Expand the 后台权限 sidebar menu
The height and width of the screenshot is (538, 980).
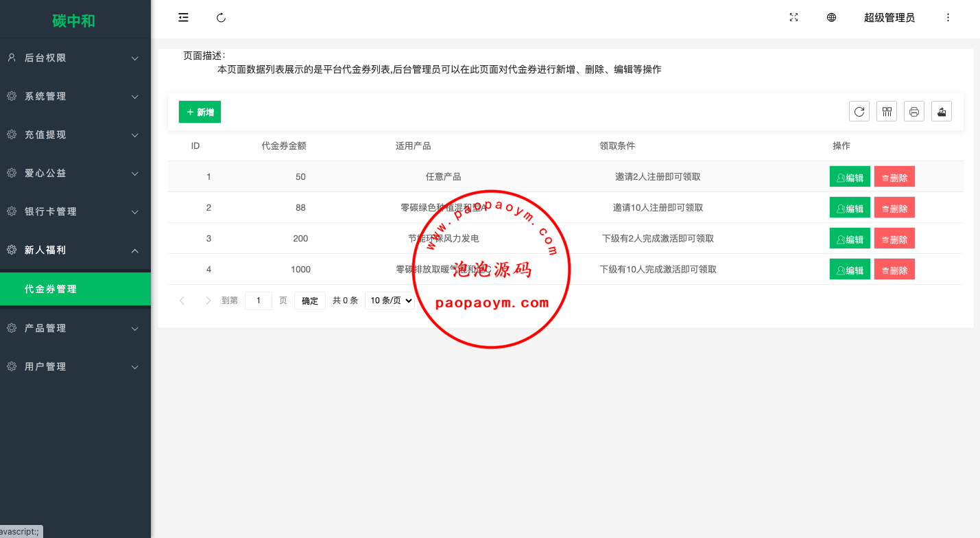pos(75,58)
